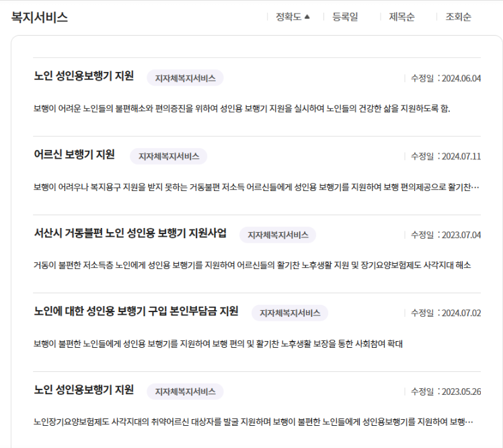Open 노인 성인용보행기 지원 modified 2023.05.26
503x448 pixels.
pos(83,390)
